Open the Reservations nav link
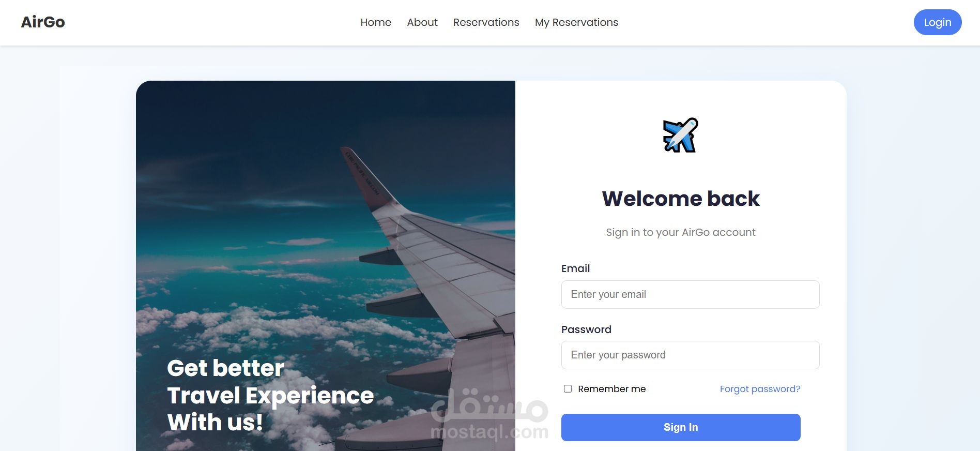 coord(486,22)
